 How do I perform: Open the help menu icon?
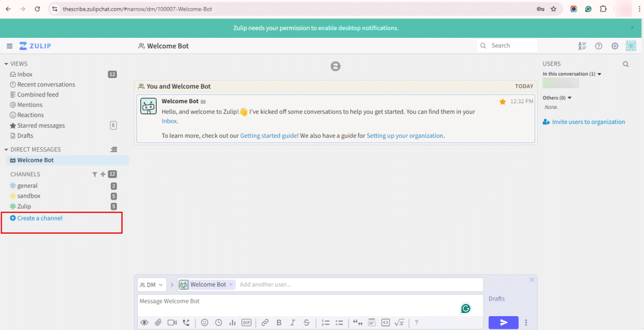pos(599,46)
